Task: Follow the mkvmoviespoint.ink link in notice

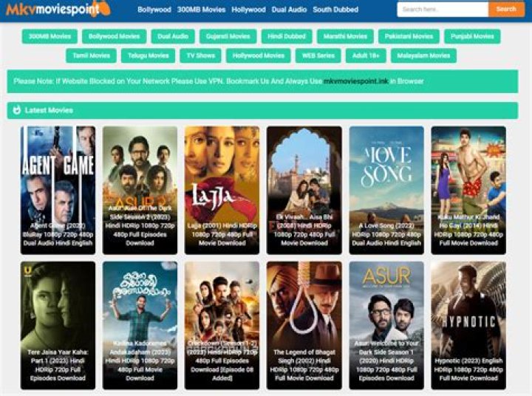Action: [355, 81]
